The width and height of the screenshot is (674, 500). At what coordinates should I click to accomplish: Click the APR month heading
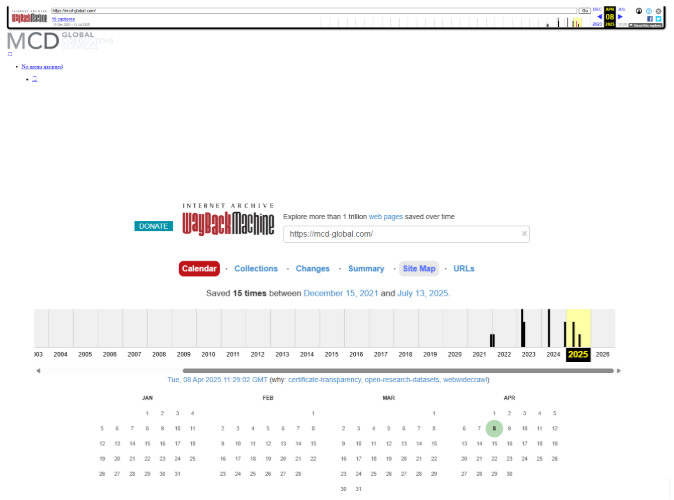pos(509,398)
